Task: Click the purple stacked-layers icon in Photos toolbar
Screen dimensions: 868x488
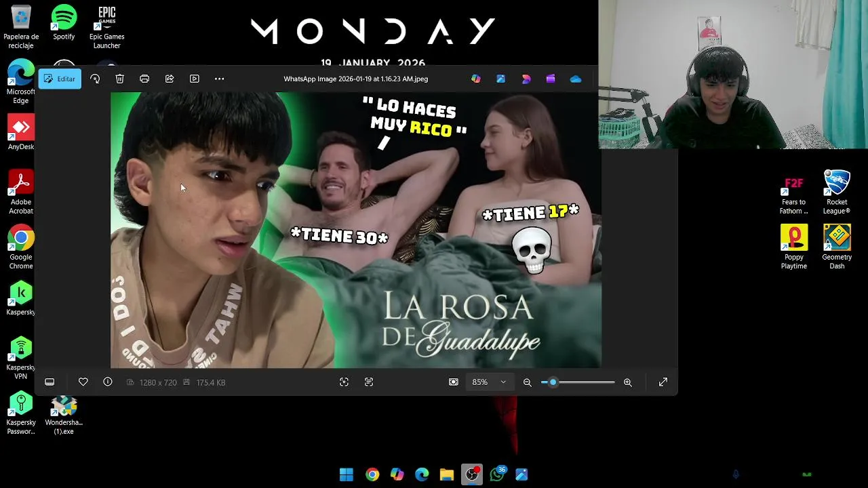Action: coord(551,79)
